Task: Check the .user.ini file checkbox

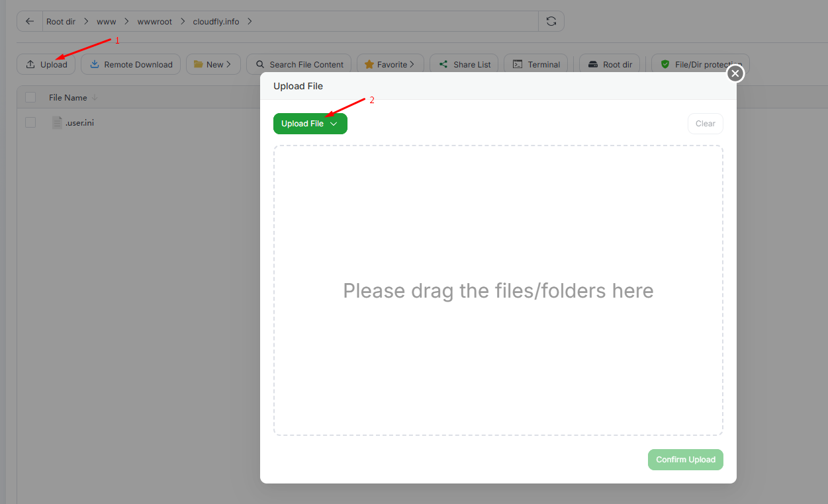Action: 30,122
